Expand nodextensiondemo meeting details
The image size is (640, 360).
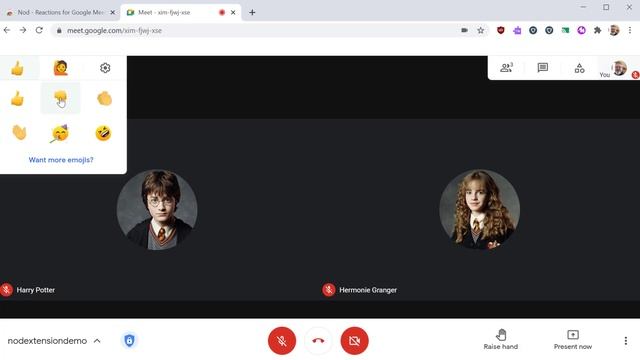[54, 341]
